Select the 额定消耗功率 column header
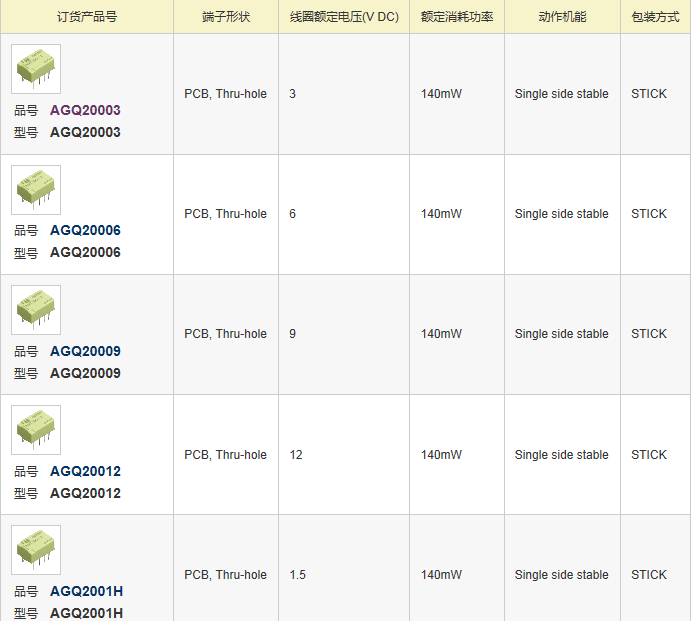 tap(457, 17)
